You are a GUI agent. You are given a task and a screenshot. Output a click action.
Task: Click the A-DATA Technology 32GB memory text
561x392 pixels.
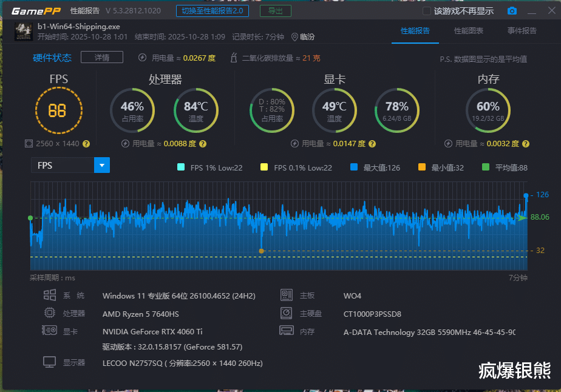(x=429, y=333)
